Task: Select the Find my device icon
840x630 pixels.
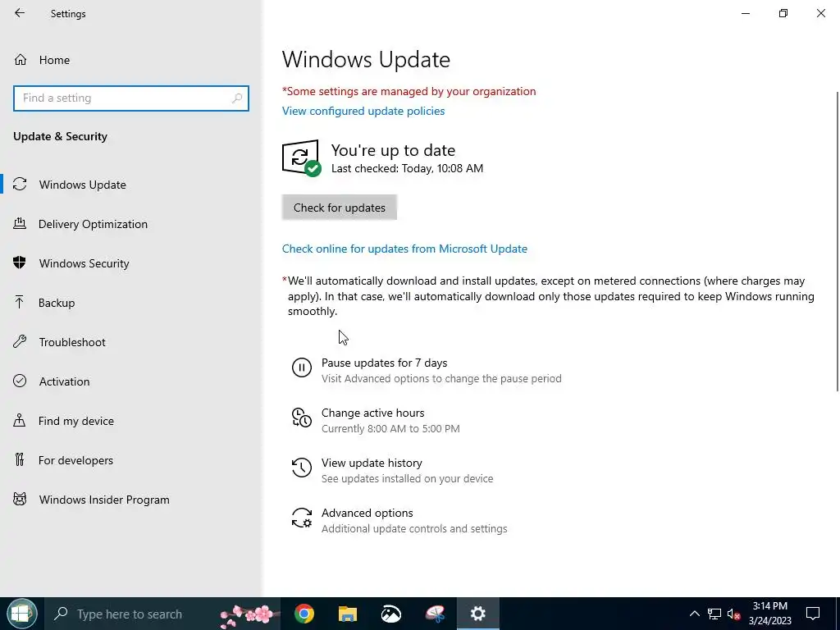Action: [20, 420]
